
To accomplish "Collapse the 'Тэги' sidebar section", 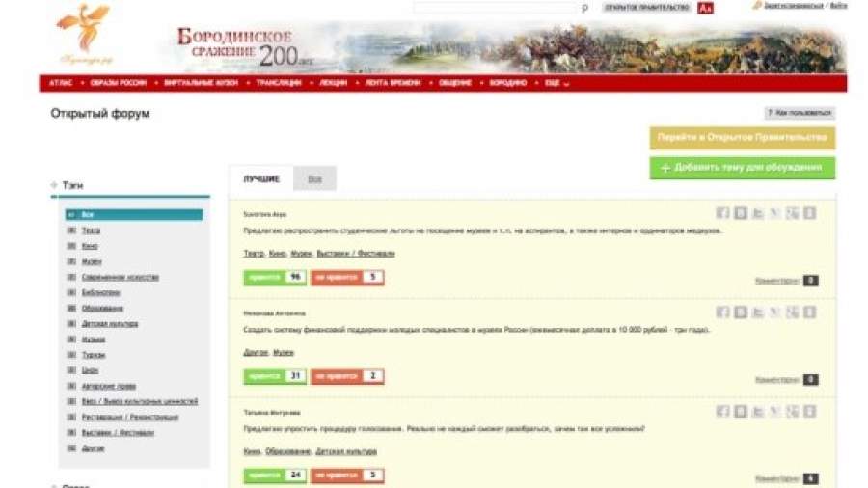I will [54, 184].
